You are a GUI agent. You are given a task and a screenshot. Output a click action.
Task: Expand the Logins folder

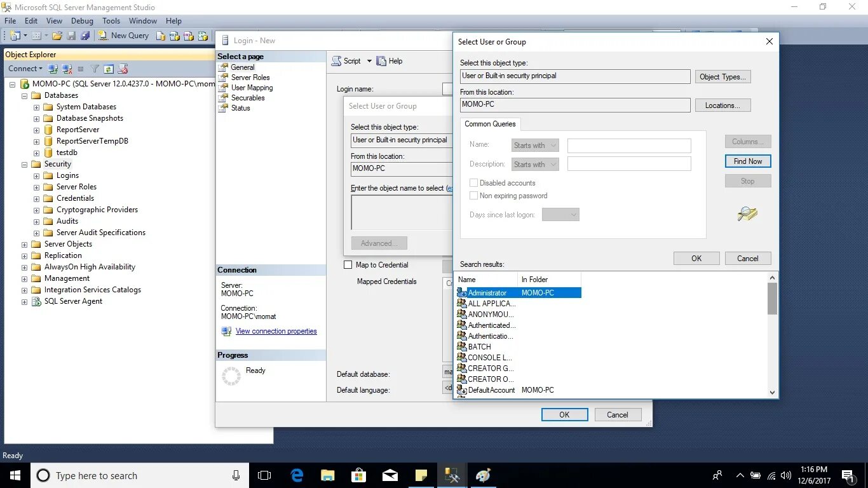(x=36, y=175)
